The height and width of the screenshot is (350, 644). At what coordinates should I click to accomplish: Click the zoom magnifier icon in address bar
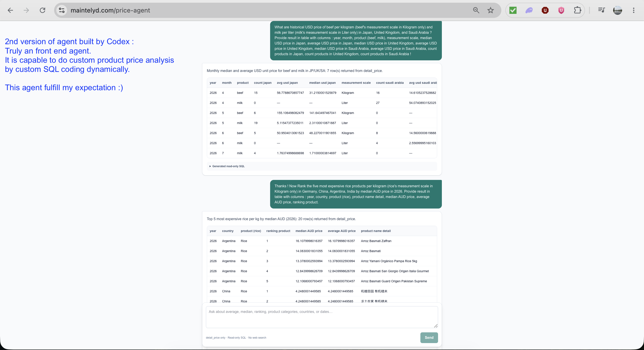[x=476, y=10]
